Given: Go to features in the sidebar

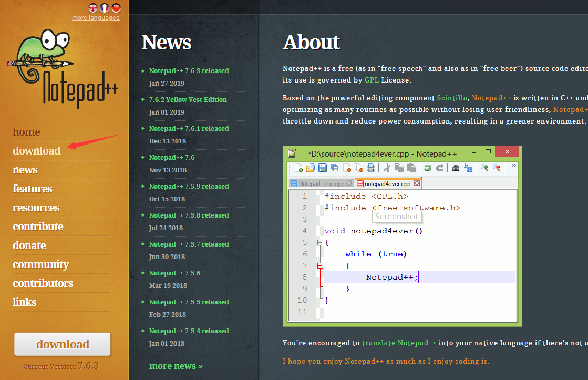Looking at the screenshot, I should 33,189.
